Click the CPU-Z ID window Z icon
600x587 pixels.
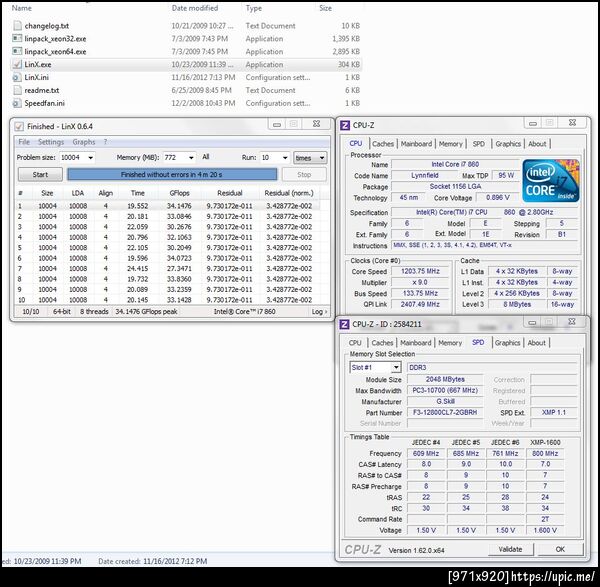(x=344, y=324)
